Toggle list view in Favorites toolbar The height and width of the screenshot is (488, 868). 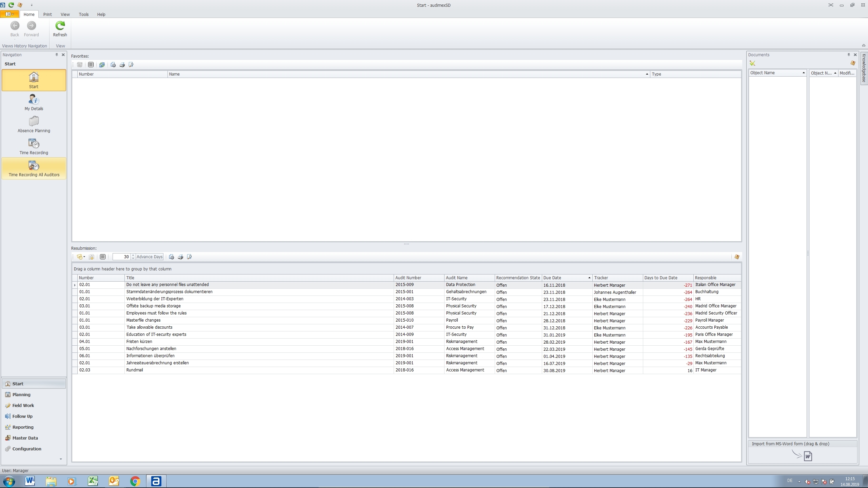pyautogui.click(x=91, y=65)
